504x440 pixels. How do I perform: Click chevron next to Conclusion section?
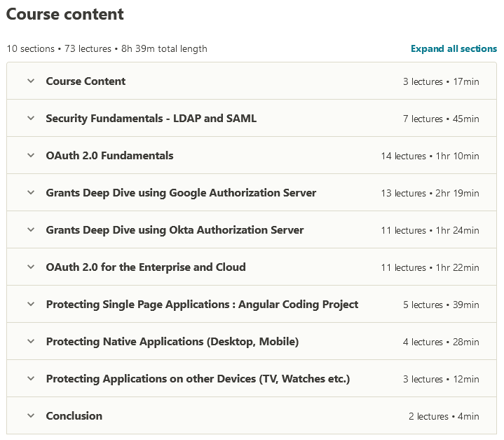click(31, 416)
